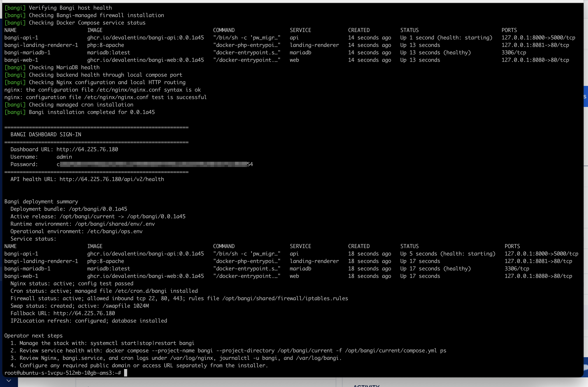Viewport: 588px width, 387px height.
Task: Click the 'Checking MariaDB health' log line
Action: tap(52, 67)
